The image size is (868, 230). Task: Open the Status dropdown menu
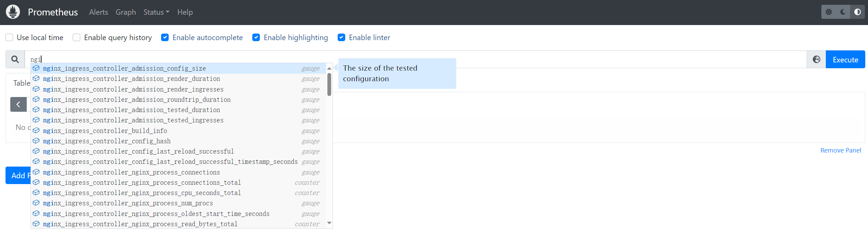pos(156,12)
